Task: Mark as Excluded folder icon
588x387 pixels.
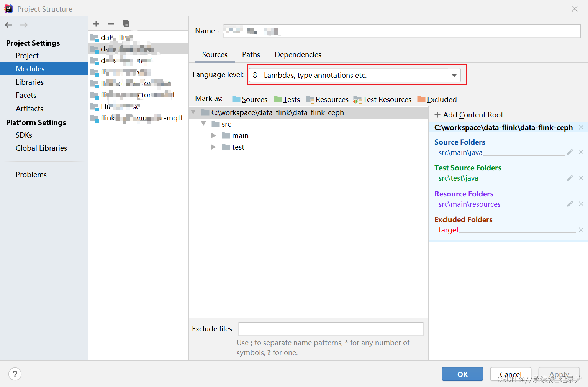Action: click(421, 99)
